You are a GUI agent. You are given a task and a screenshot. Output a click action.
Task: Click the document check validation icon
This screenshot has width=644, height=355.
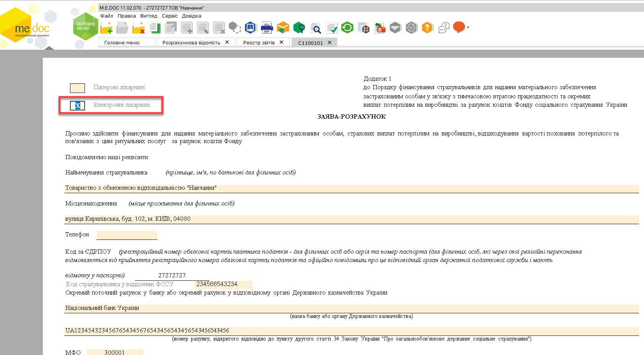331,28
